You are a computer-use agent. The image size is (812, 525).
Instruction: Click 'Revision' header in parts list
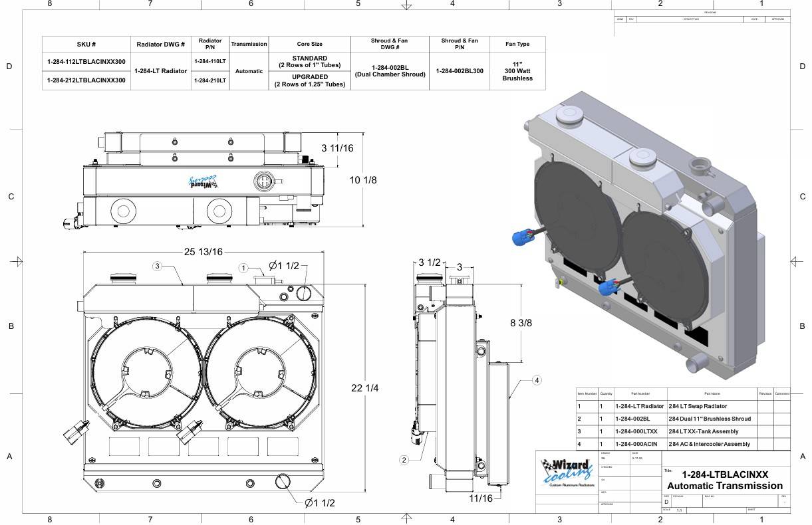point(765,393)
